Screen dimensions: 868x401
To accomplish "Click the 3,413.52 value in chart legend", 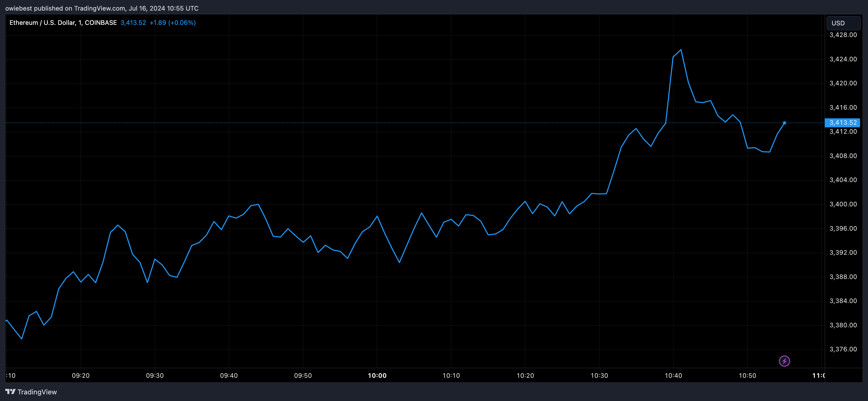I will tap(133, 22).
